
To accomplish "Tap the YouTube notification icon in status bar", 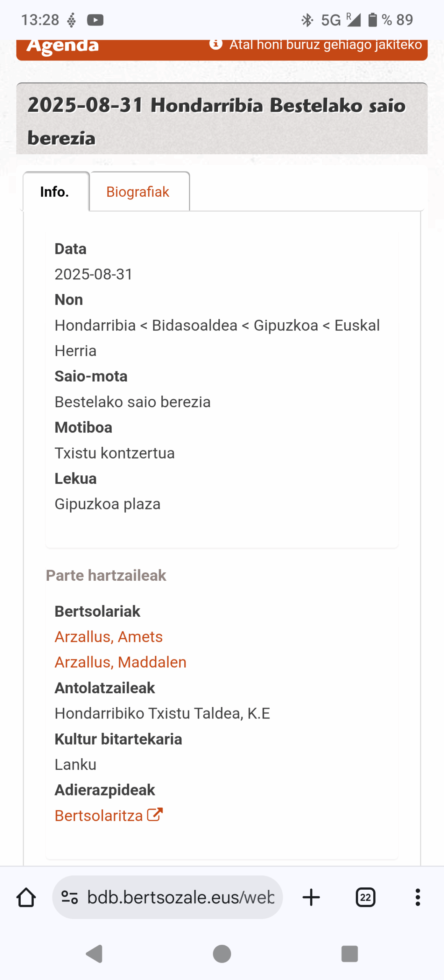I will (95, 20).
